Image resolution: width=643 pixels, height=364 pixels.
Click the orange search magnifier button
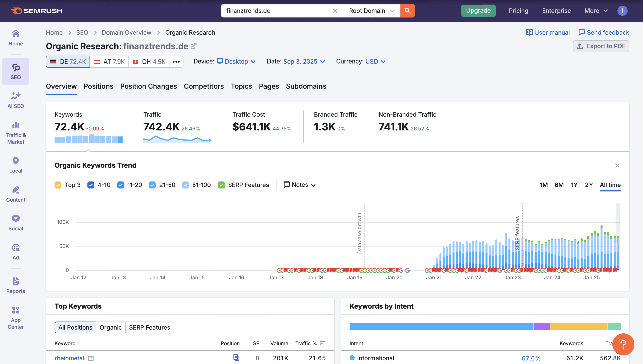pyautogui.click(x=407, y=11)
